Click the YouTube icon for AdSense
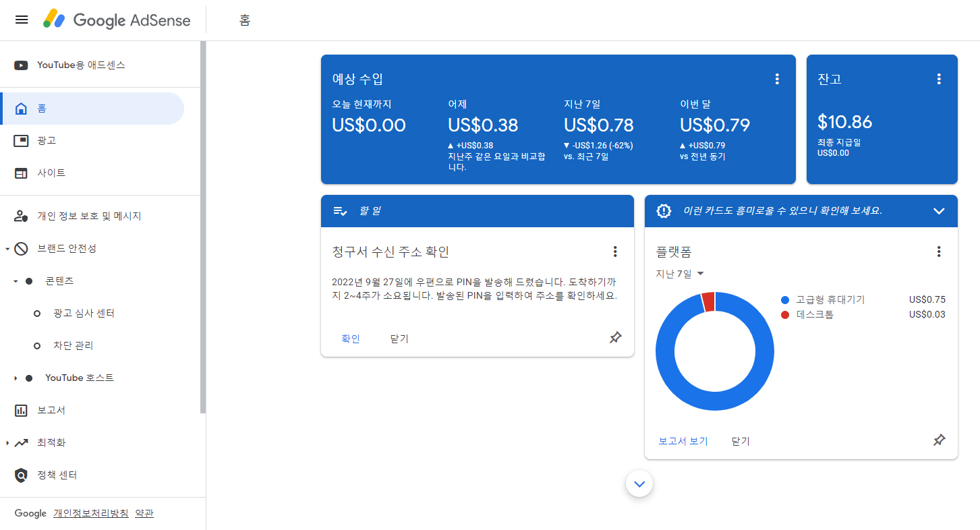 (21, 65)
